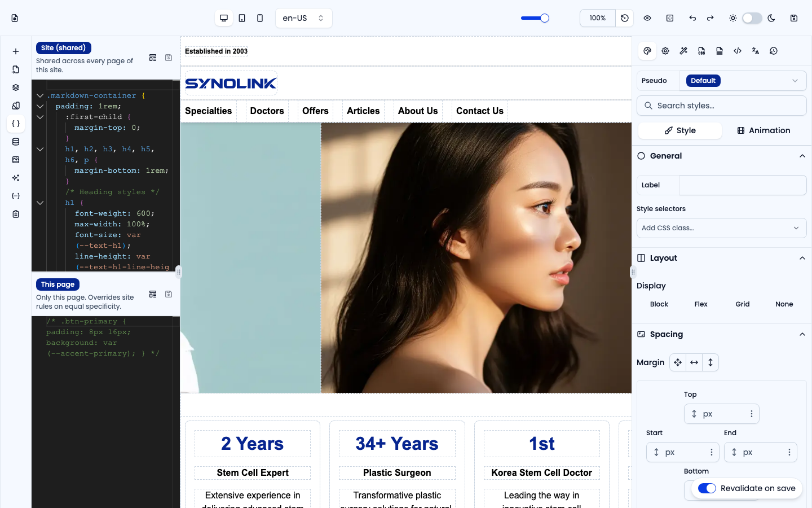Toggle the light/dark theme switch

click(x=752, y=18)
